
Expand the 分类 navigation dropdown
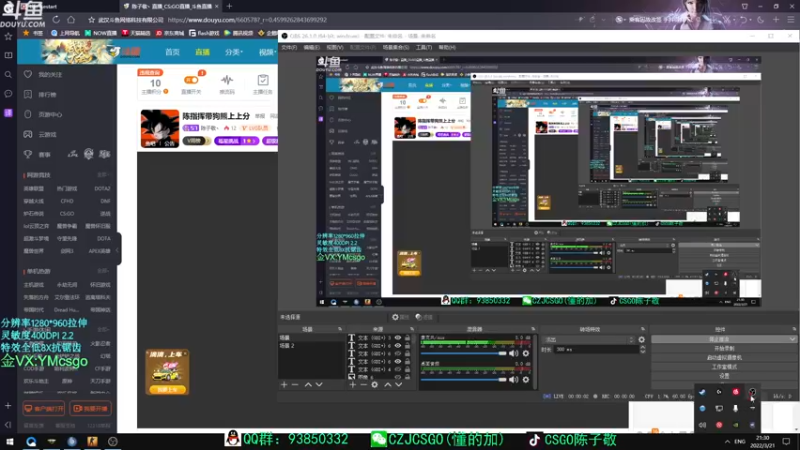[234, 52]
